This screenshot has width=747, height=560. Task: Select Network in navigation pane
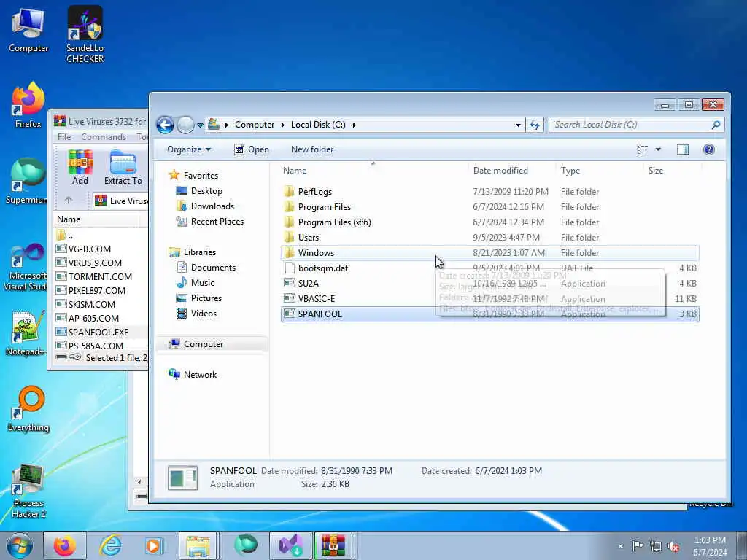click(200, 375)
